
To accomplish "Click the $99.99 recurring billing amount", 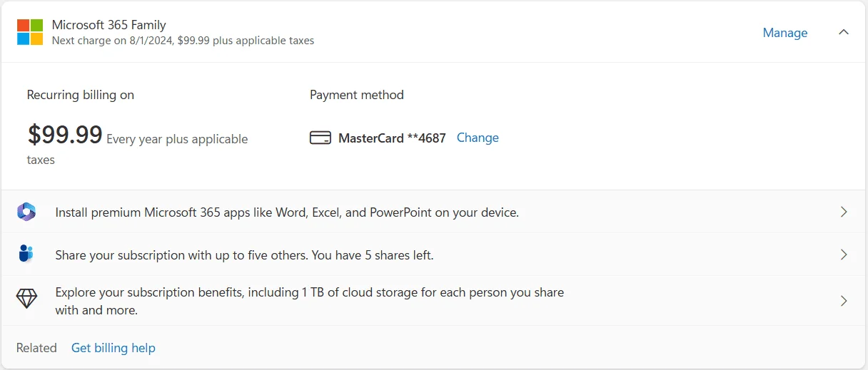I will pos(65,135).
